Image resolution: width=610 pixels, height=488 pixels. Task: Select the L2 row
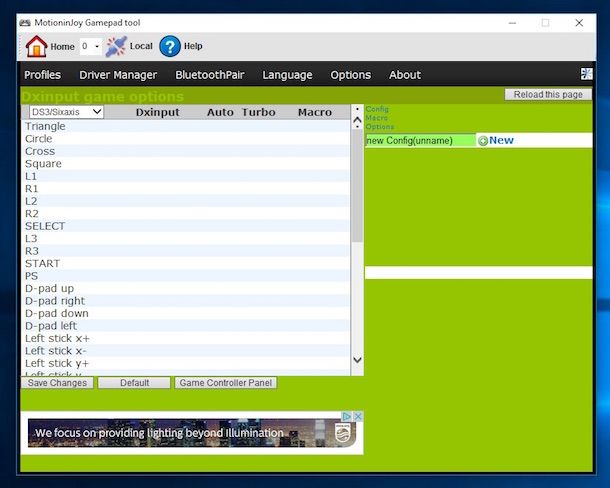(x=186, y=201)
